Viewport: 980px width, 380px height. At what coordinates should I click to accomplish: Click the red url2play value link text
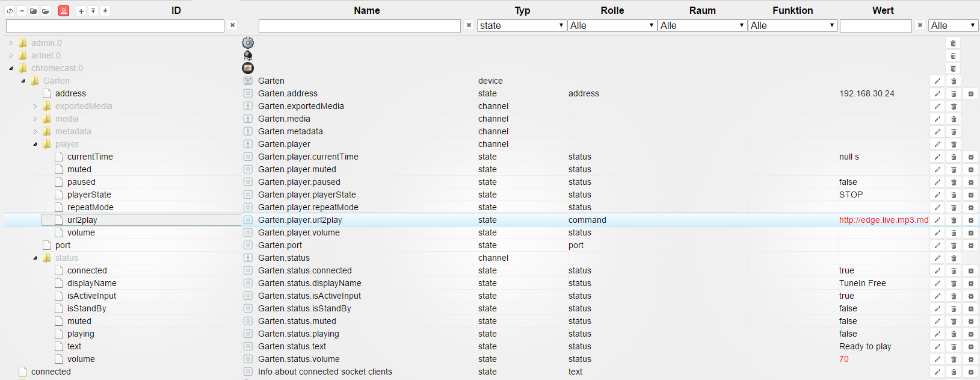coord(884,220)
